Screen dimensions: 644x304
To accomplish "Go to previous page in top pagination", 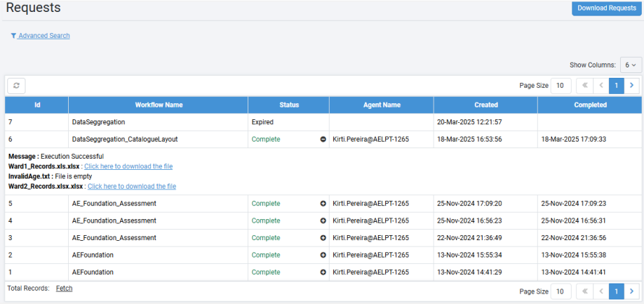I will coord(601,86).
